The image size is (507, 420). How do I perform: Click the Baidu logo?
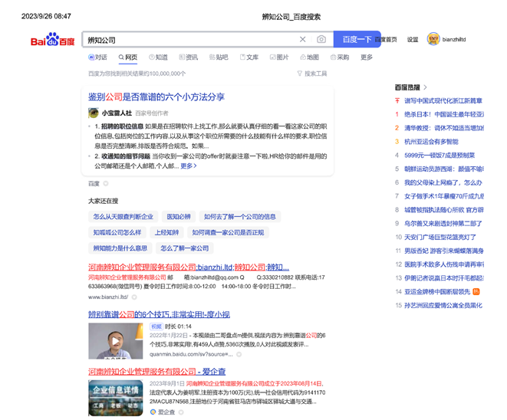pos(52,39)
